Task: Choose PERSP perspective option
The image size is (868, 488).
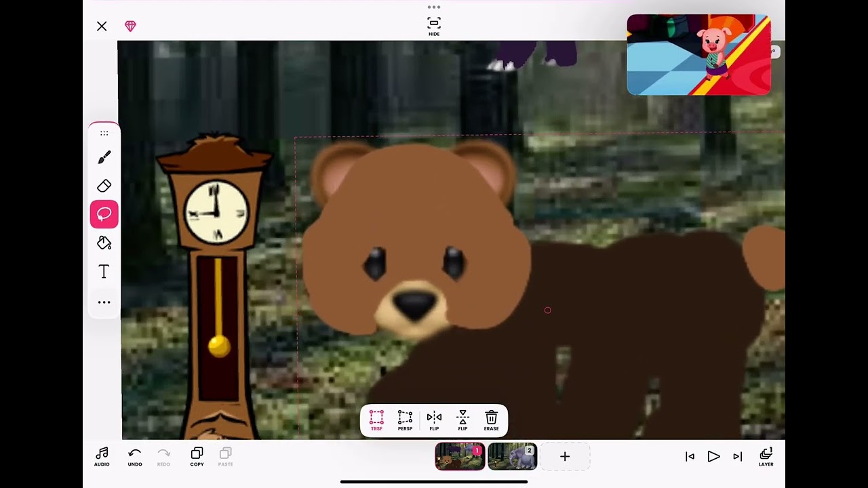Action: (x=405, y=420)
